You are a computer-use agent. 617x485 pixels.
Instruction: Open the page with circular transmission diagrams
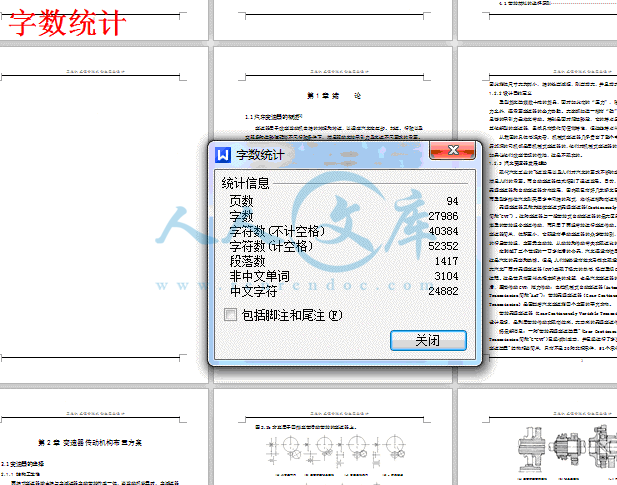tap(333, 437)
